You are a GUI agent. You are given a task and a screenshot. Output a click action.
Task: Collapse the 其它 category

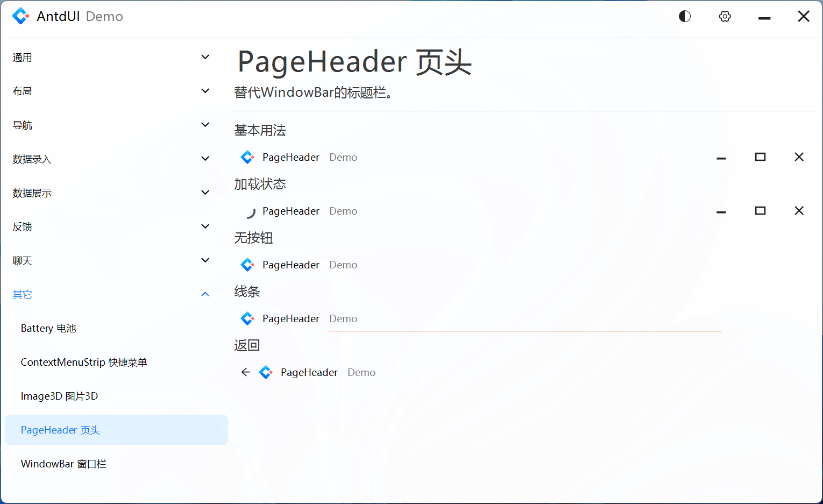(108, 294)
